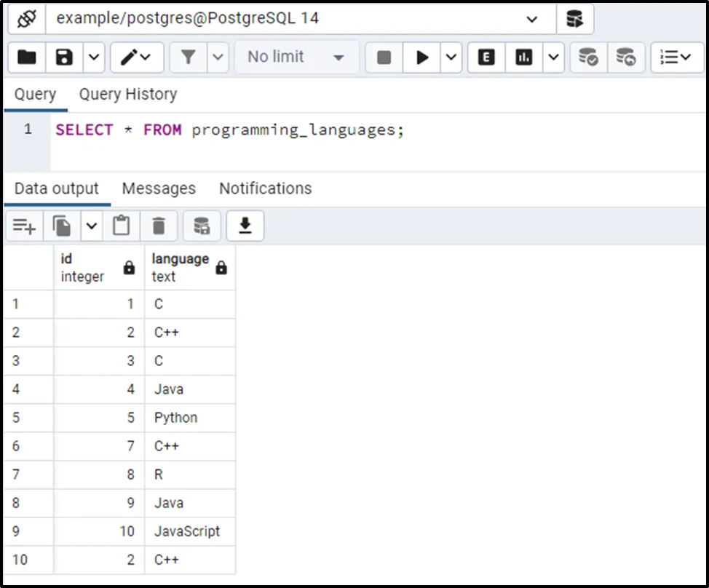Click the Paste rows clipboard icon
709x588 pixels.
pyautogui.click(x=122, y=227)
